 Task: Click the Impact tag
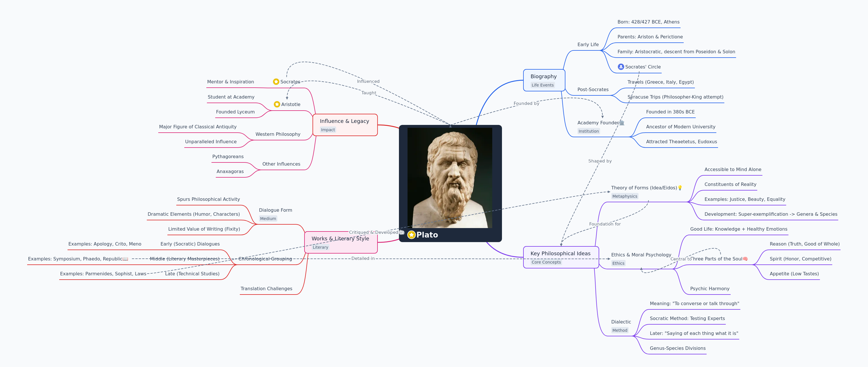(328, 130)
